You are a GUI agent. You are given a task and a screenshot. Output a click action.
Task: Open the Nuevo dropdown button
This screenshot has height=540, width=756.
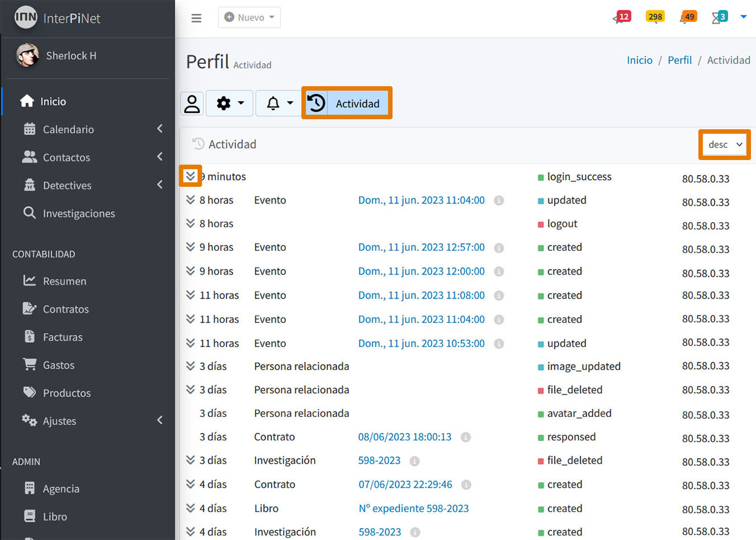pyautogui.click(x=249, y=18)
